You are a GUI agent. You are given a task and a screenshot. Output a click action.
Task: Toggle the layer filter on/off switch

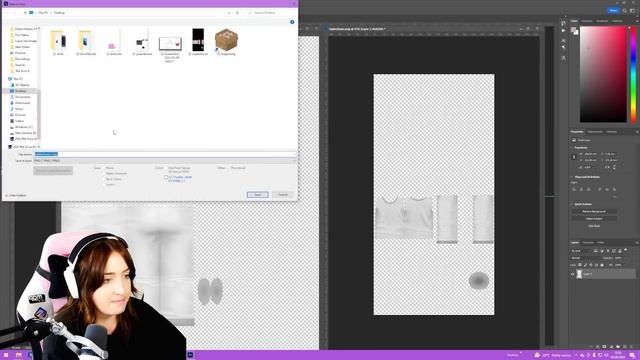[626, 250]
